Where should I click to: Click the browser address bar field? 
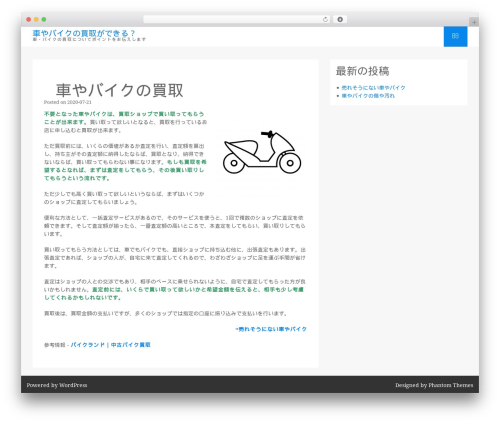point(236,19)
